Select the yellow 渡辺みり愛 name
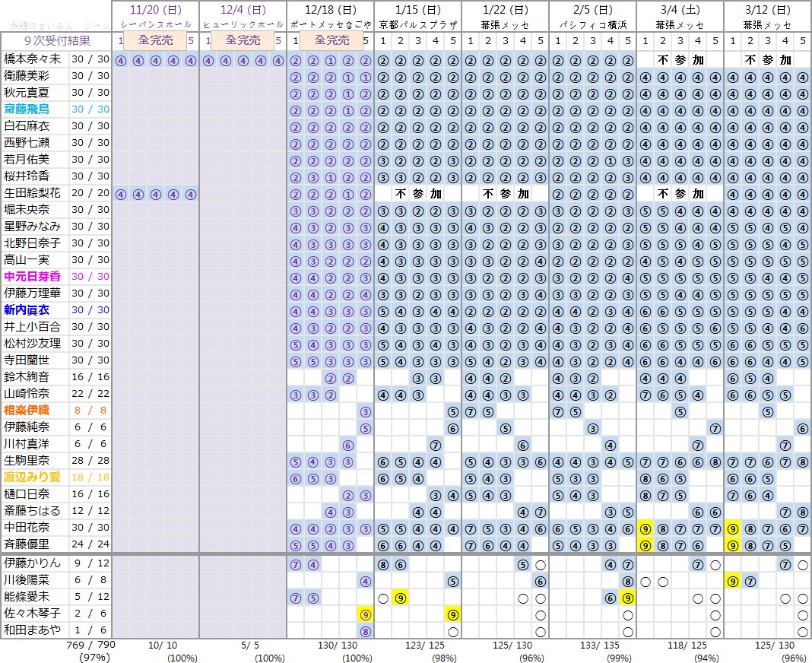The image size is (812, 663). click(32, 477)
